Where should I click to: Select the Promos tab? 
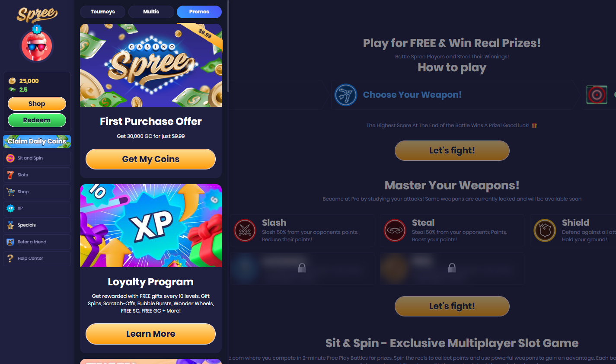click(x=199, y=12)
